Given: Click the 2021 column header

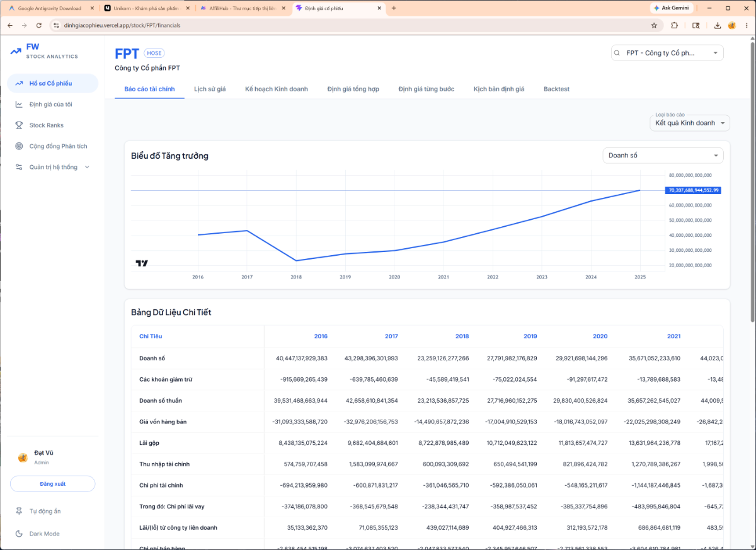Looking at the screenshot, I should click(673, 336).
